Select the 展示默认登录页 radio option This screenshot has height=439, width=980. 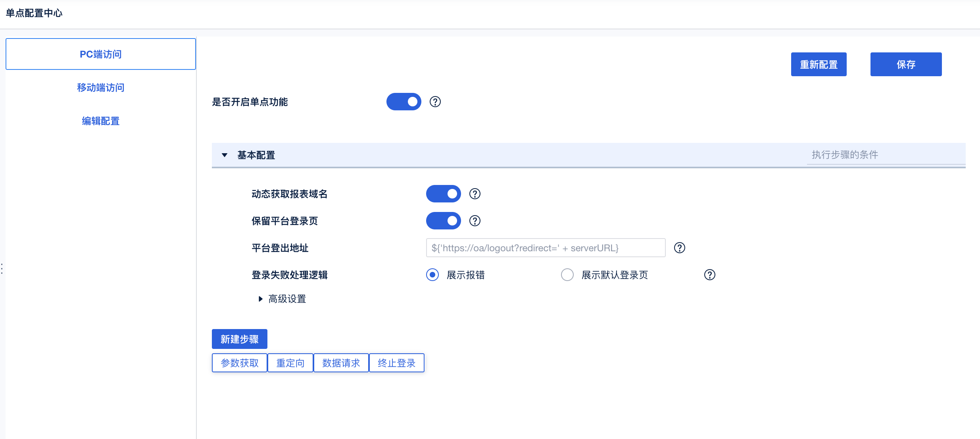(x=567, y=275)
